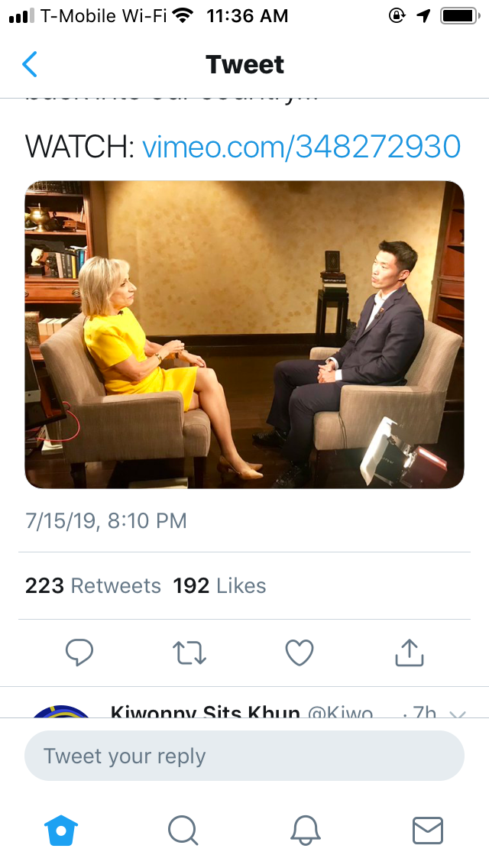Viewport: 489px width, 868px height.
Task: Tap the Wi-Fi icon in the status bar
Action: tap(183, 15)
